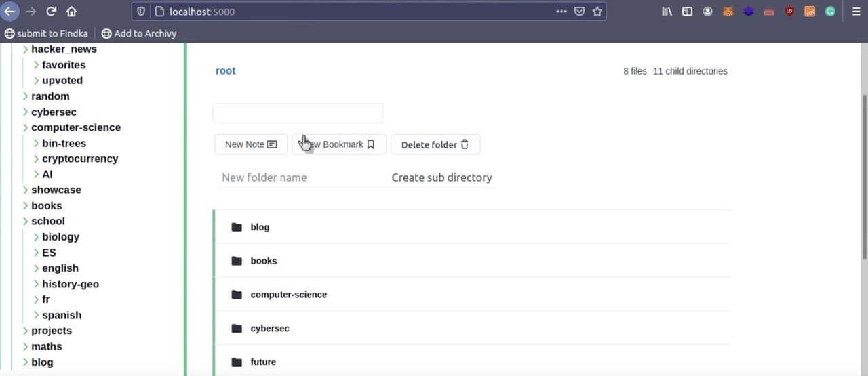Expand the computer-science tree chevron
Image resolution: width=868 pixels, height=376 pixels.
pyautogui.click(x=26, y=127)
